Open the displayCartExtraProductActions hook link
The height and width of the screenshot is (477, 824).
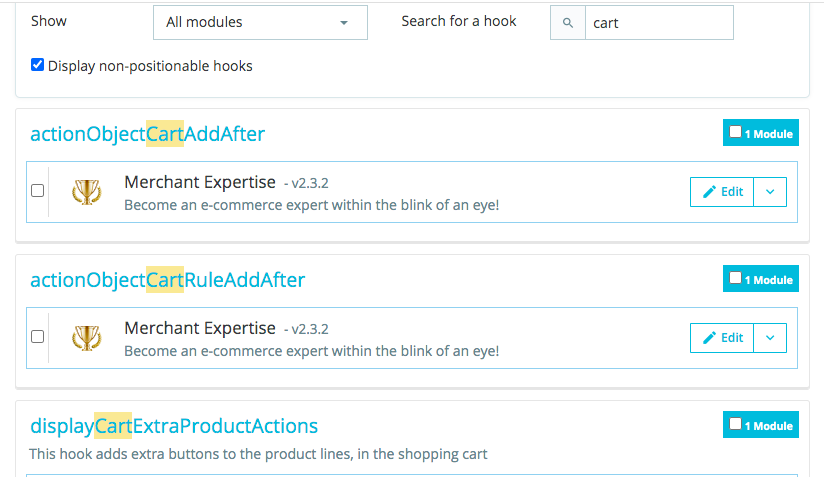point(174,426)
